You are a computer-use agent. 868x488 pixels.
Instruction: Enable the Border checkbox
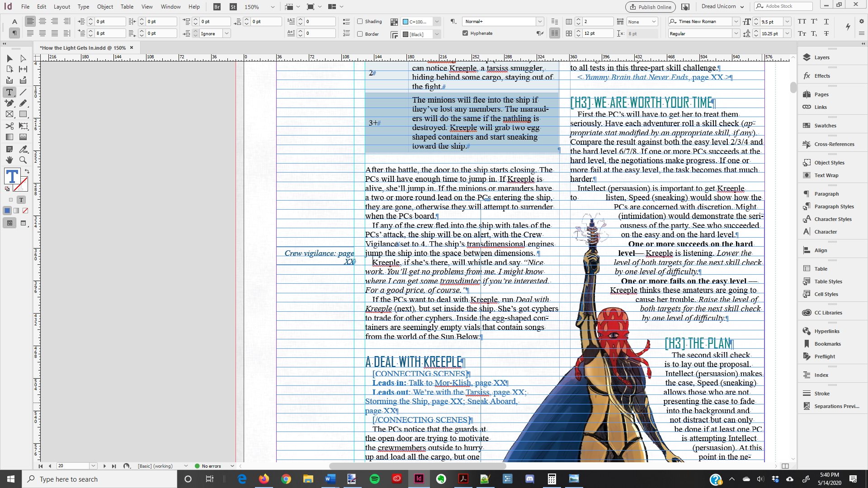[x=360, y=34]
